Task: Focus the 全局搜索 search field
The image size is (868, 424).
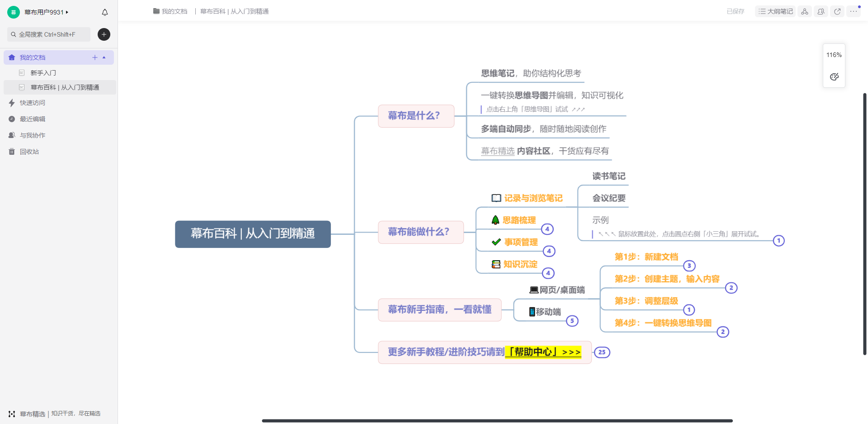Action: tap(49, 34)
